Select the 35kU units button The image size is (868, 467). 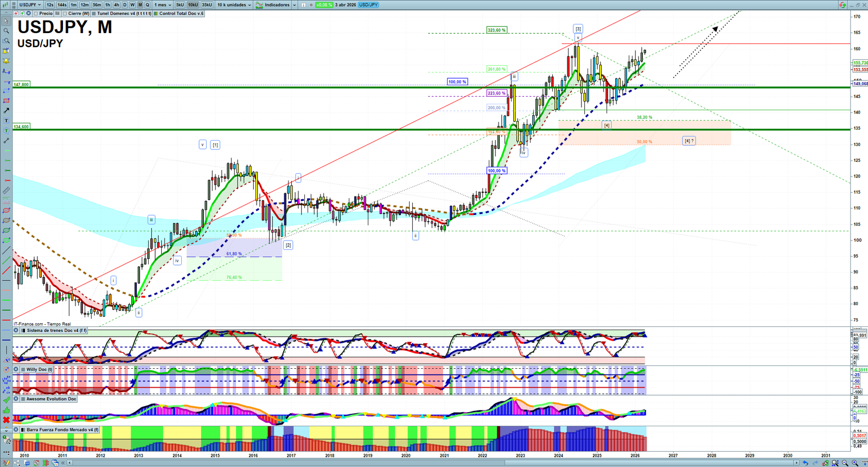coord(207,5)
